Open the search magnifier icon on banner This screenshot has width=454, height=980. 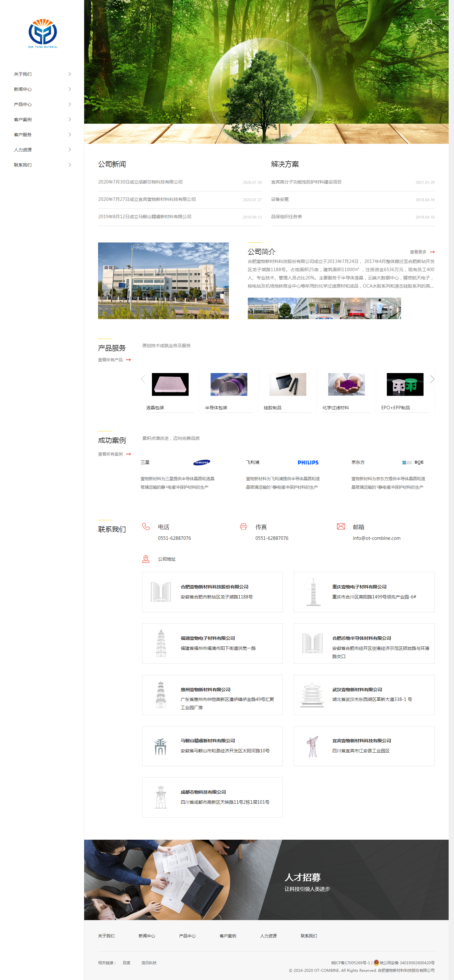pos(429,22)
